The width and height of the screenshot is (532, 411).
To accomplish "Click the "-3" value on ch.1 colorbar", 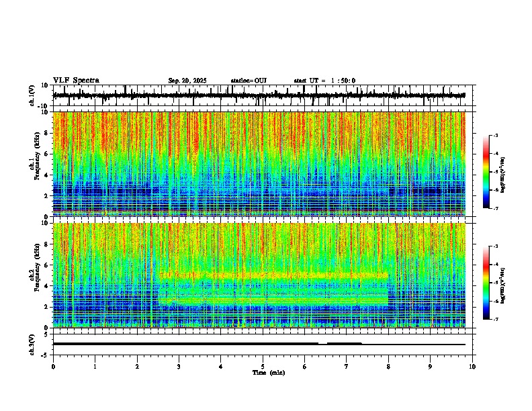I will pyautogui.click(x=496, y=135).
